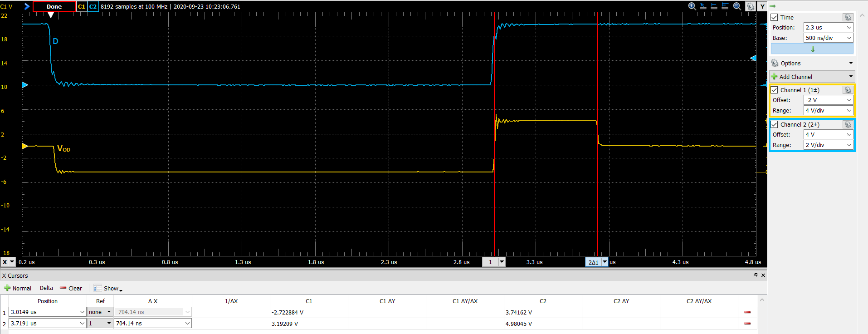Viewport: 868px width, 334px height.
Task: Open Channel 1 gear settings
Action: [848, 90]
